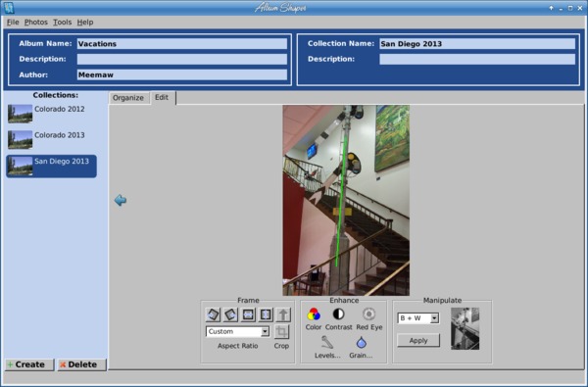Select the Edit tab

pyautogui.click(x=162, y=98)
